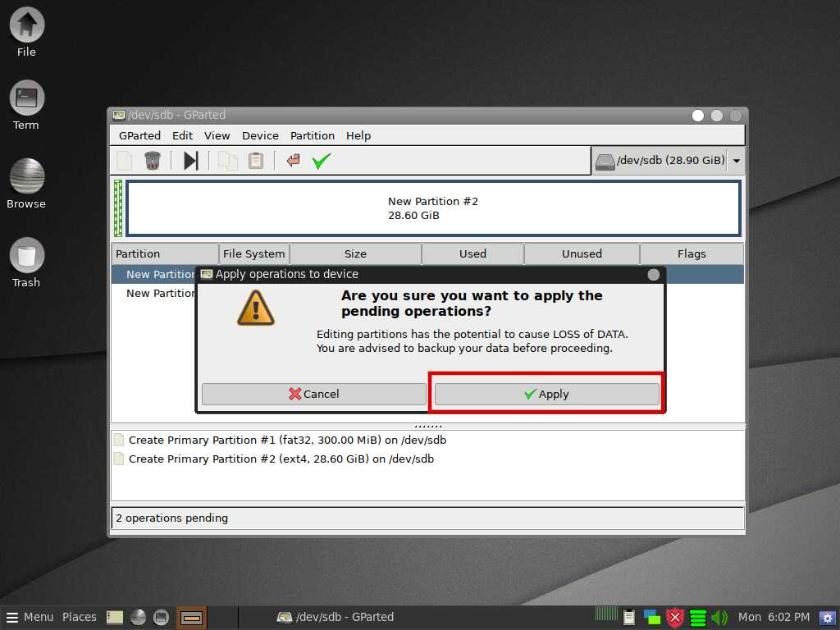Click the volume speaker icon in system tray

719,617
